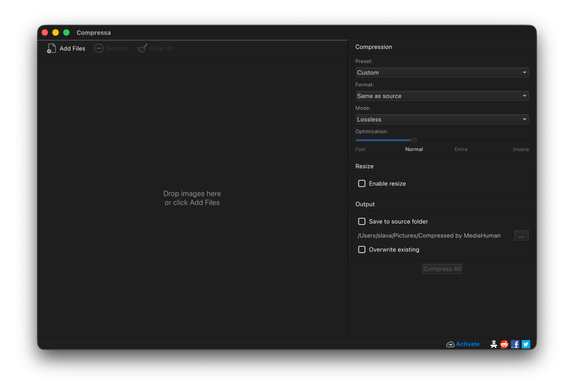Viewport: 574px width, 392px height.
Task: Click the Add Files toolbar label
Action: click(x=72, y=49)
